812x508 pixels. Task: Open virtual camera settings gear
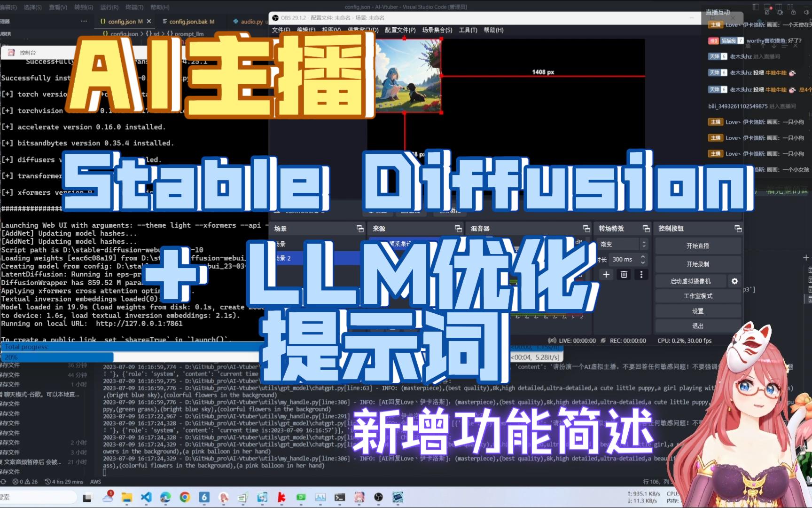[734, 281]
